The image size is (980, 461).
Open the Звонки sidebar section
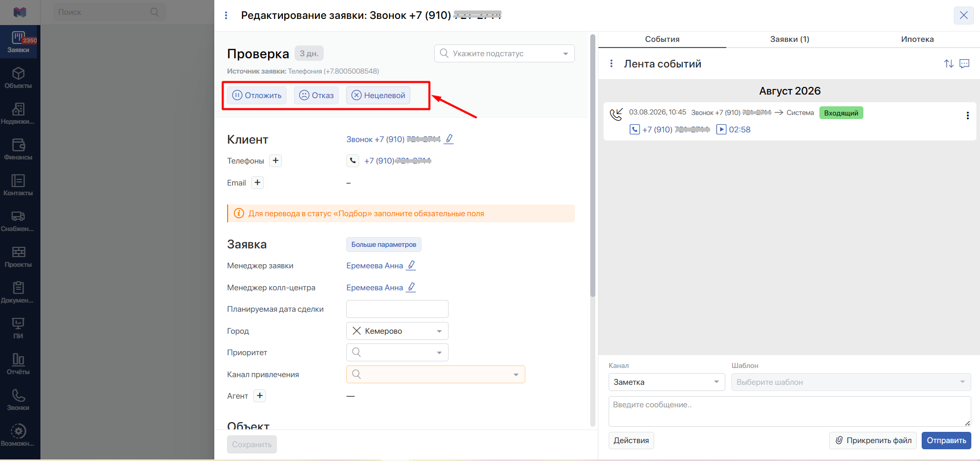tap(18, 400)
